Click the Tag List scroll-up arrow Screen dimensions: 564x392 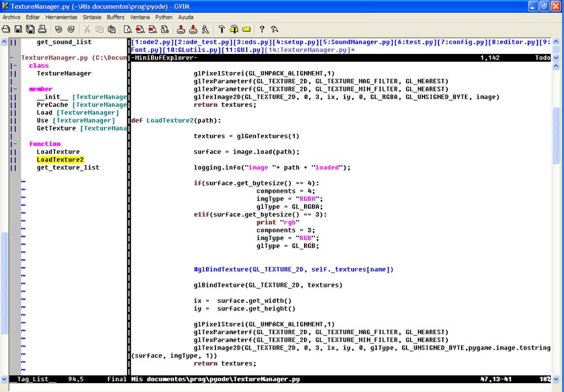coord(4,42)
